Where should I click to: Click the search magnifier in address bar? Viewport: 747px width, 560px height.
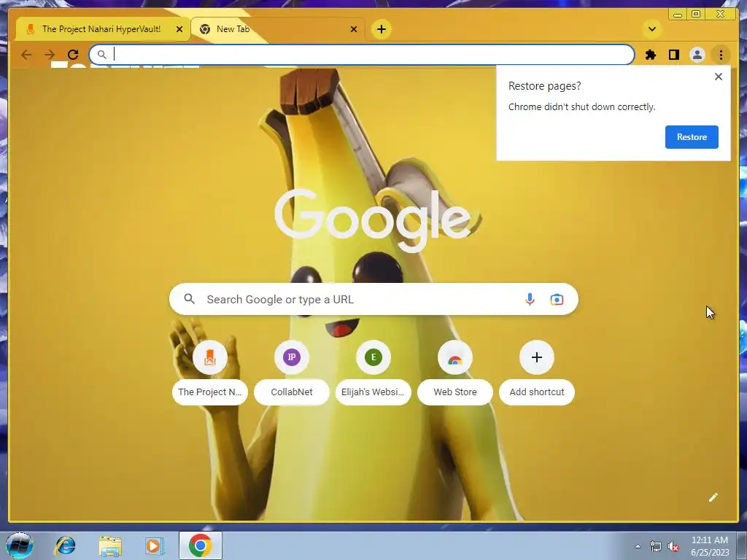coord(102,55)
